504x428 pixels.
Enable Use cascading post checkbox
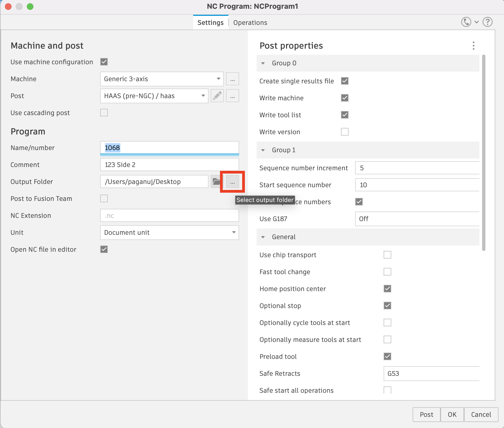pos(104,113)
